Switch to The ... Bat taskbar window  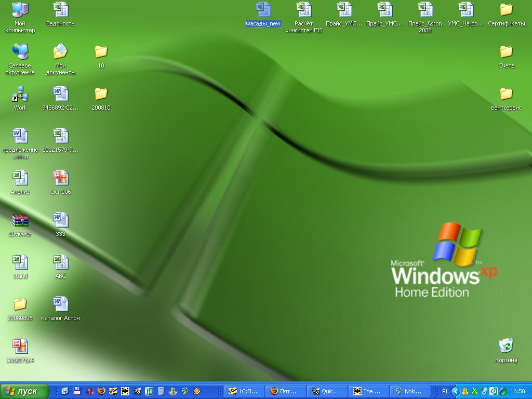pos(368,391)
